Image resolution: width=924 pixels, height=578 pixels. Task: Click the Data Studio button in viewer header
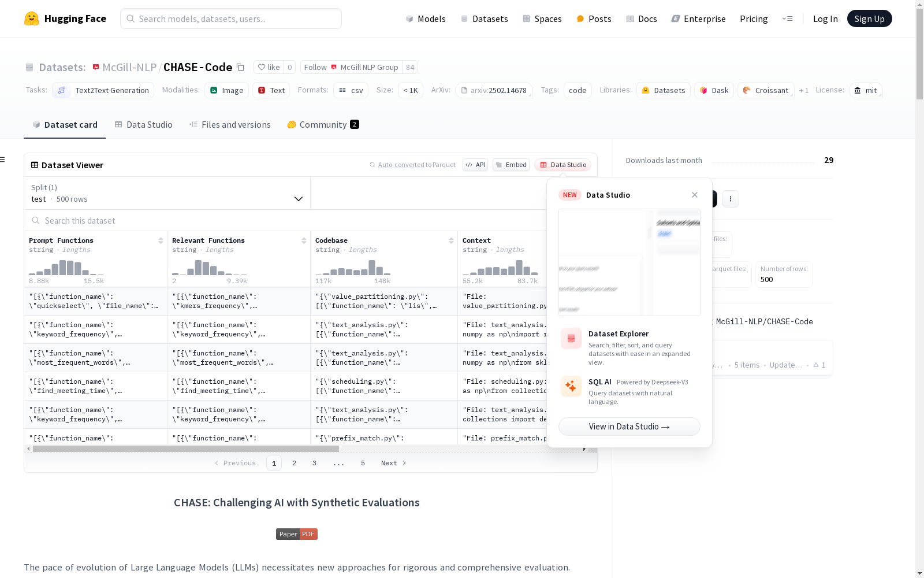coord(563,165)
